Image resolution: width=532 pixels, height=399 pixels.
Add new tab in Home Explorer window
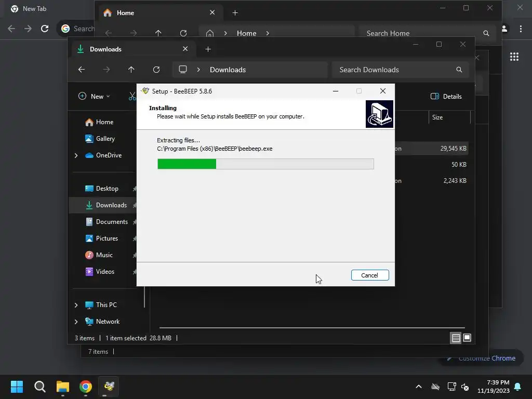coord(235,13)
